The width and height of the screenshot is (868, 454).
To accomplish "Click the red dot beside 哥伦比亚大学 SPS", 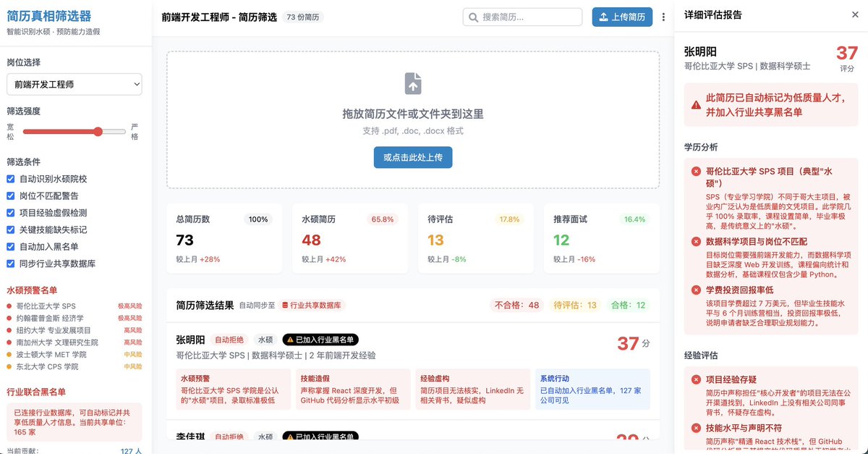I will click(x=9, y=306).
